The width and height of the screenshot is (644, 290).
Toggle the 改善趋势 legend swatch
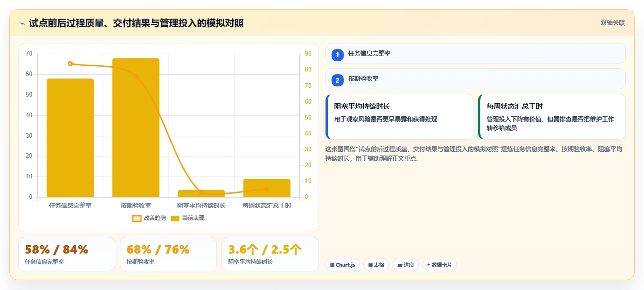click(x=137, y=218)
